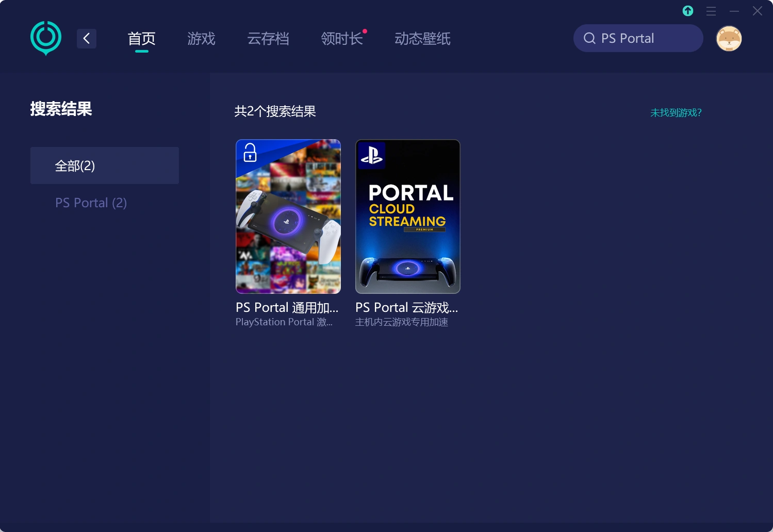Close the application window
The image size is (773, 532).
click(758, 11)
